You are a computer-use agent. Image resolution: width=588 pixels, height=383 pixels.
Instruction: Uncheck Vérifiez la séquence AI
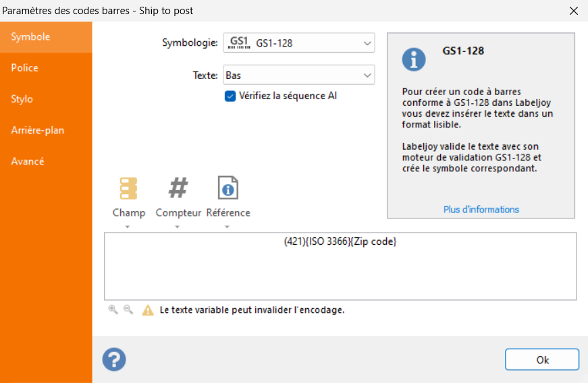pyautogui.click(x=230, y=96)
